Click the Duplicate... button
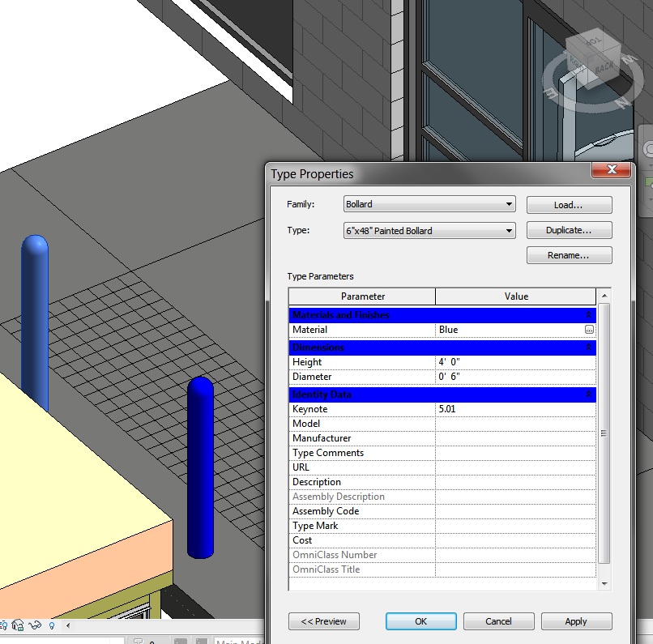The width and height of the screenshot is (653, 644). pos(569,230)
